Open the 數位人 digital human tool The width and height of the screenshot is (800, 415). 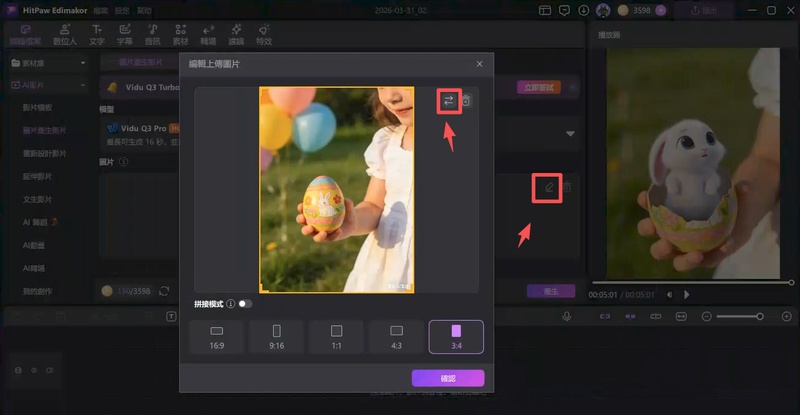[65, 35]
